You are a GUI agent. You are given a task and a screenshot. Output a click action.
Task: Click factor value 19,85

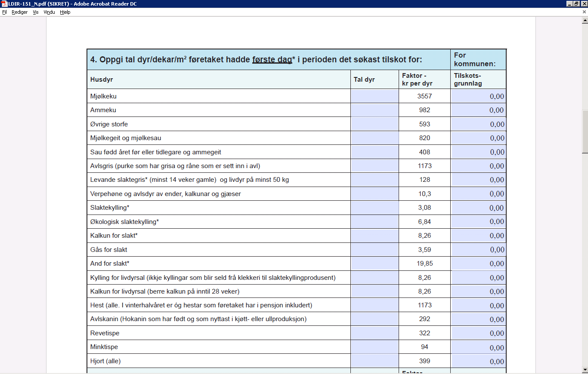click(424, 264)
